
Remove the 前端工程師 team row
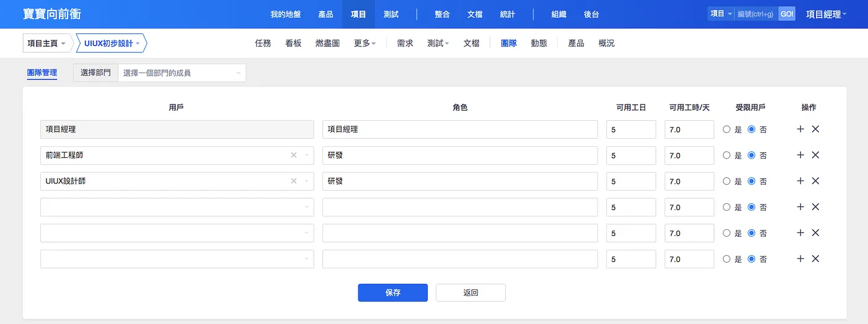point(815,155)
